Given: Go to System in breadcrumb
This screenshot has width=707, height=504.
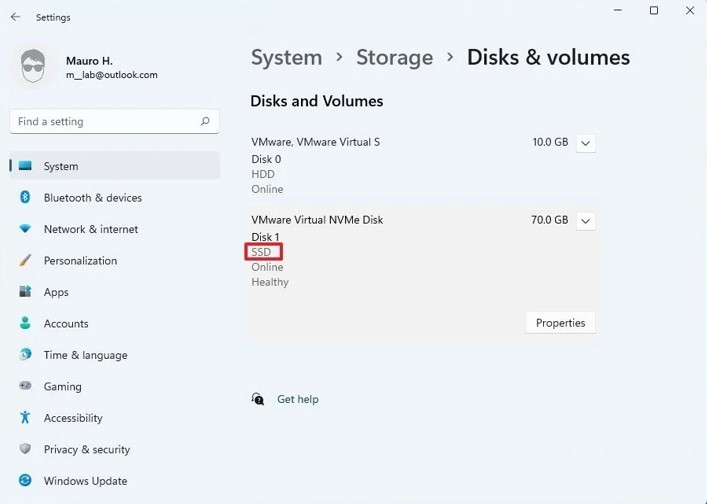Looking at the screenshot, I should tap(286, 58).
